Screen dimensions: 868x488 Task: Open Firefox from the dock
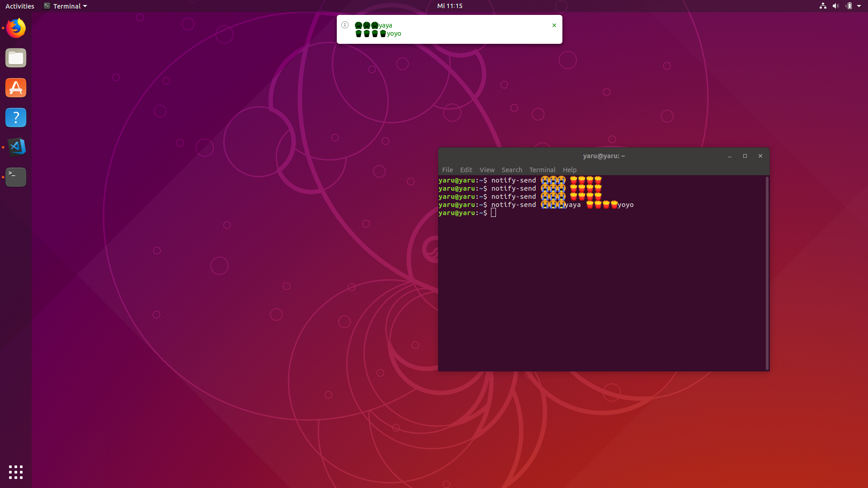(15, 28)
